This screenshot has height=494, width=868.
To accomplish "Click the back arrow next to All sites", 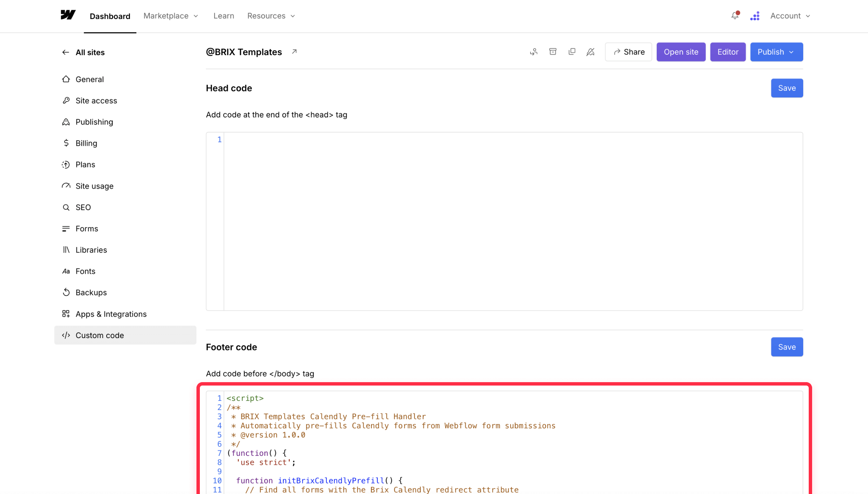I will 66,52.
